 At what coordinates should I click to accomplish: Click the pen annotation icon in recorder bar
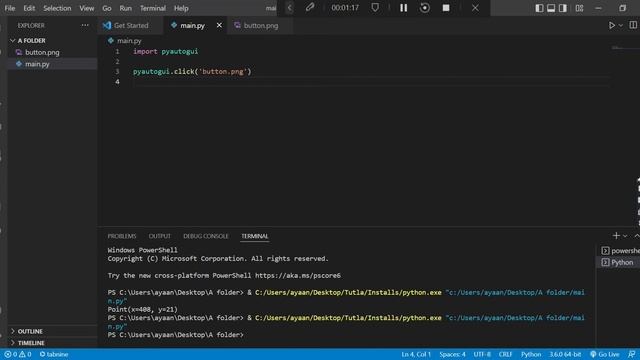310,7
